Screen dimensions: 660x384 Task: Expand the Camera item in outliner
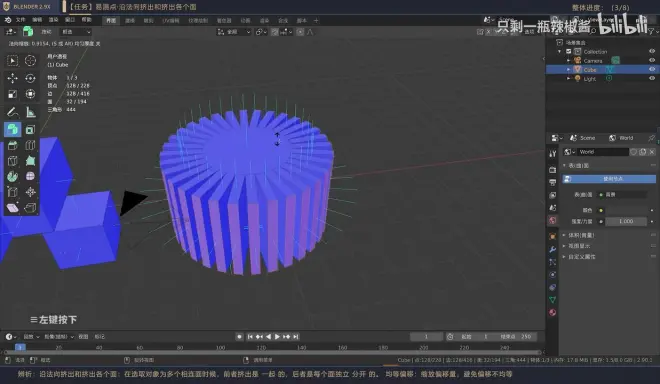(568, 61)
